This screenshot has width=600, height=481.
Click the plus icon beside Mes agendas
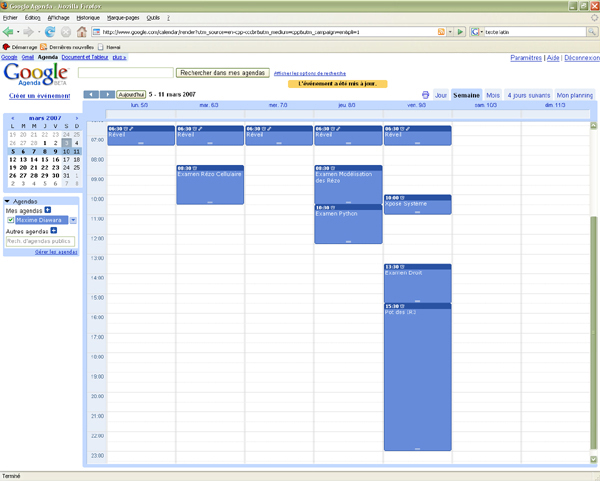tap(49, 211)
